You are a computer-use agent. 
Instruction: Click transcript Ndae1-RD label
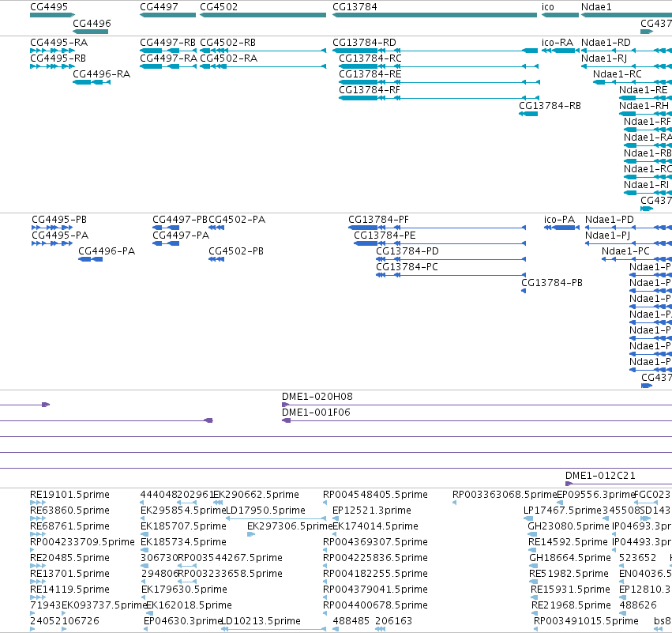pos(606,43)
